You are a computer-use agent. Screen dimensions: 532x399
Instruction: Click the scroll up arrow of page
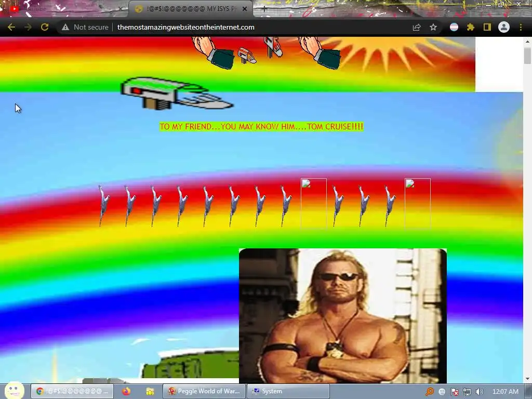pyautogui.click(x=527, y=42)
